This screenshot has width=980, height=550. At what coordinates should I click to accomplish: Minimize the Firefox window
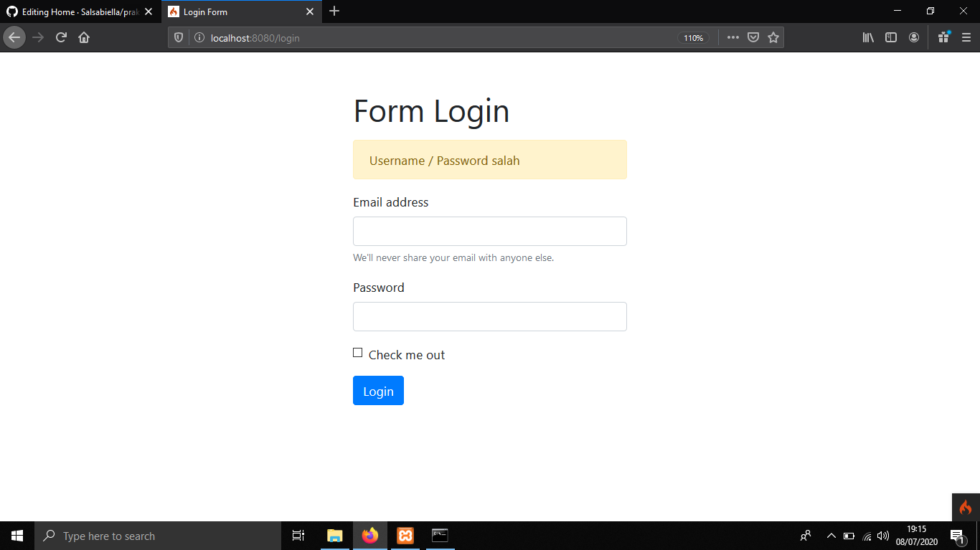[x=898, y=11]
